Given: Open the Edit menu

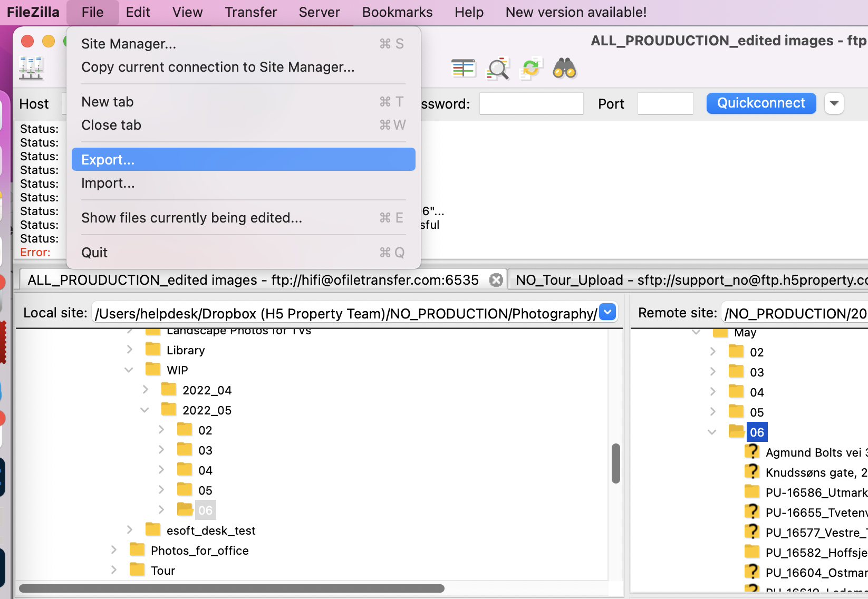Looking at the screenshot, I should point(138,12).
